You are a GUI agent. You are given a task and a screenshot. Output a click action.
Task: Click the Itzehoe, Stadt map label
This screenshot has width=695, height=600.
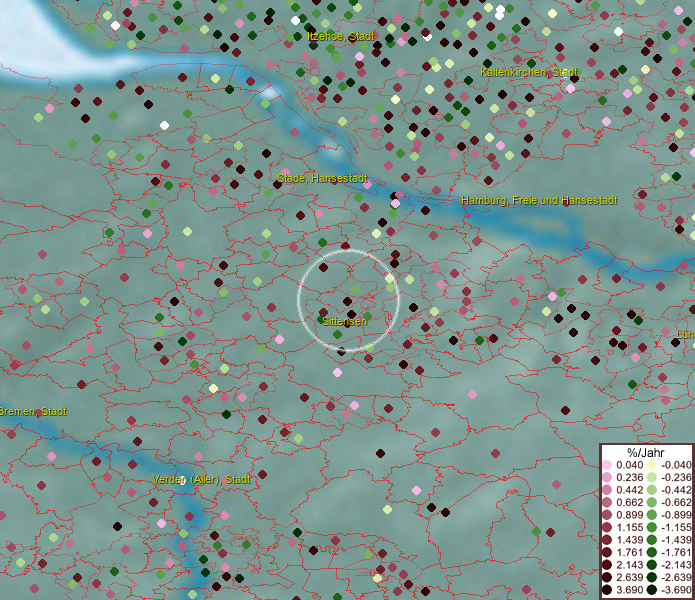(341, 36)
